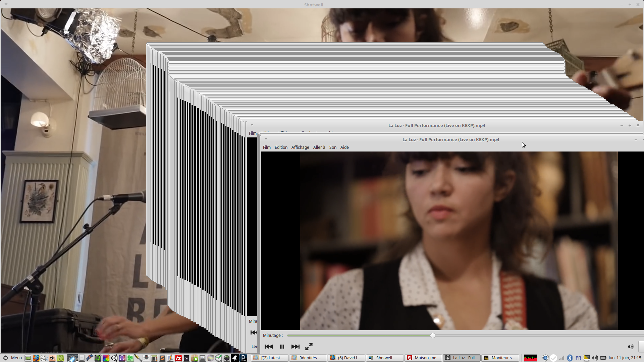Open the Affichage menu
The width and height of the screenshot is (644, 362).
[300, 147]
